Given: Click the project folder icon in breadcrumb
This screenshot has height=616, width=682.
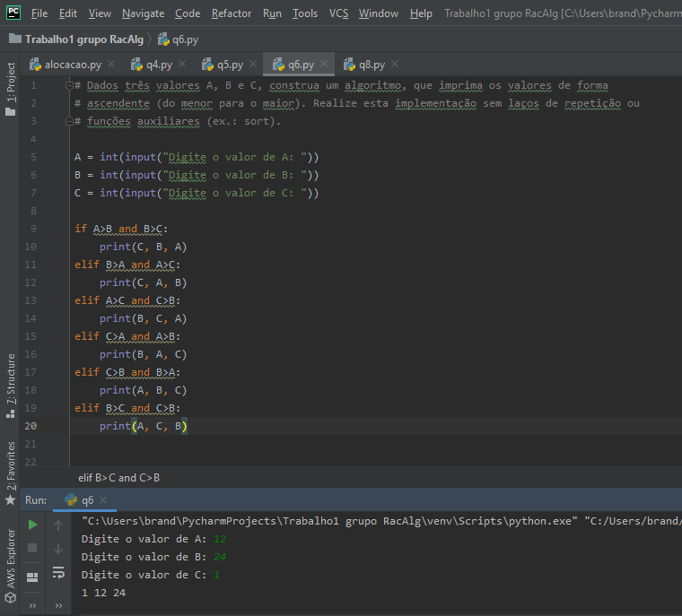Looking at the screenshot, I should (x=15, y=39).
